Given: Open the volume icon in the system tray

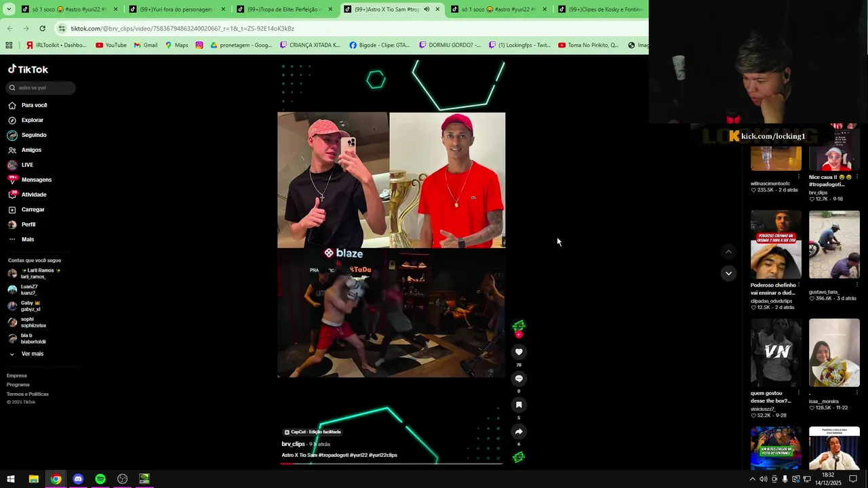Looking at the screenshot, I should click(763, 479).
